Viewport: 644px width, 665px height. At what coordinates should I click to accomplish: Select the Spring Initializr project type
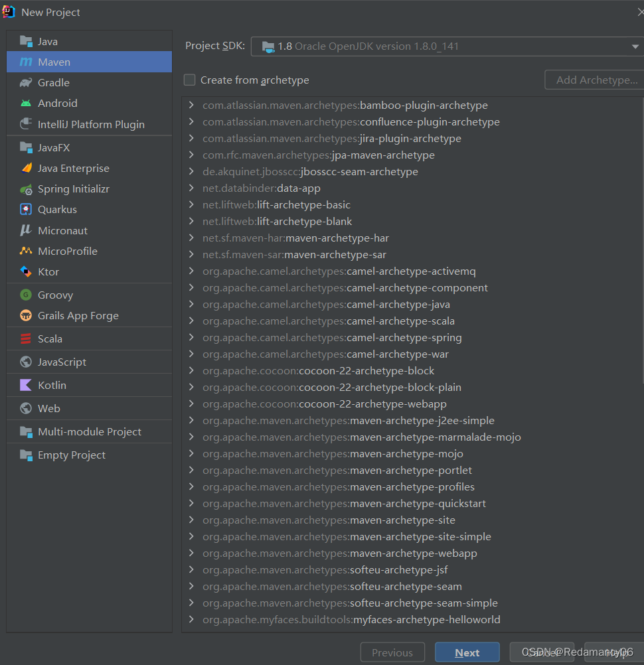[90, 189]
